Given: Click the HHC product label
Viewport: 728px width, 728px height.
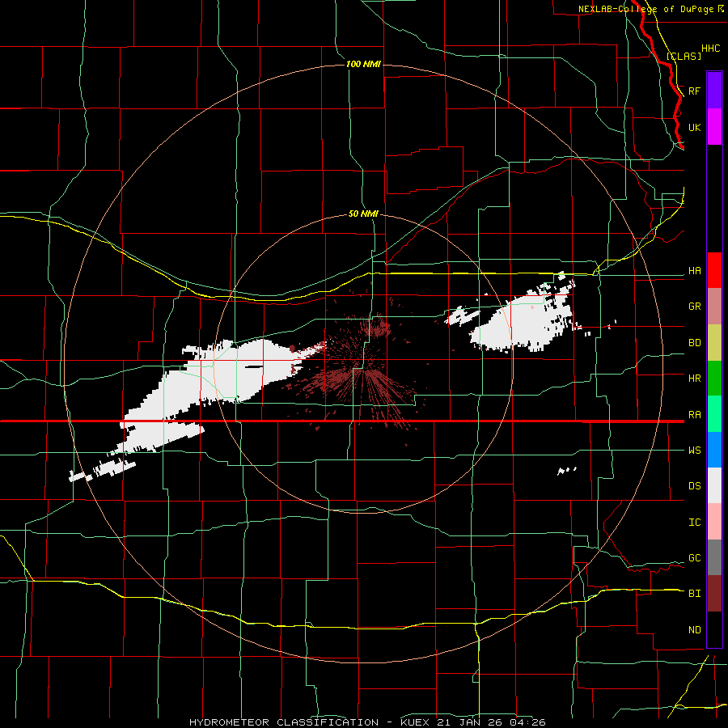Looking at the screenshot, I should point(711,49).
